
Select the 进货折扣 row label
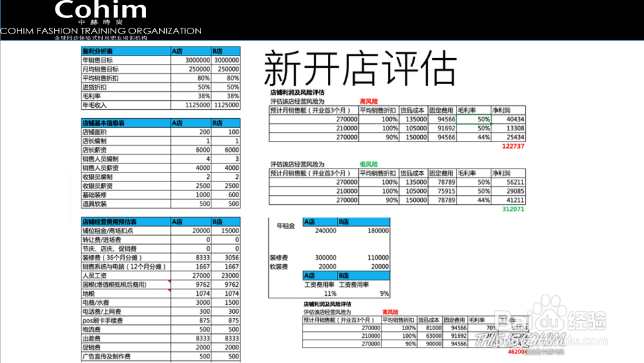tap(94, 87)
